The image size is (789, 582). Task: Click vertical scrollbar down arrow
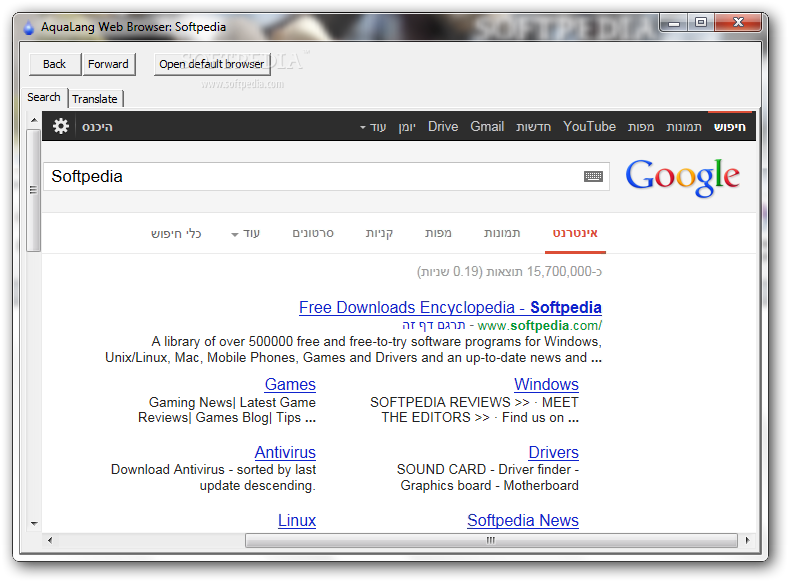(34, 524)
